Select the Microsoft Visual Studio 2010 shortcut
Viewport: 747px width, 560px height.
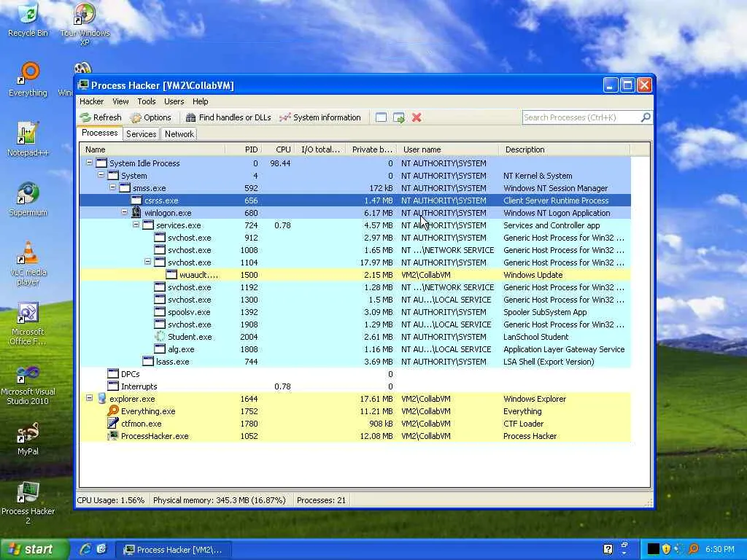[x=28, y=384]
